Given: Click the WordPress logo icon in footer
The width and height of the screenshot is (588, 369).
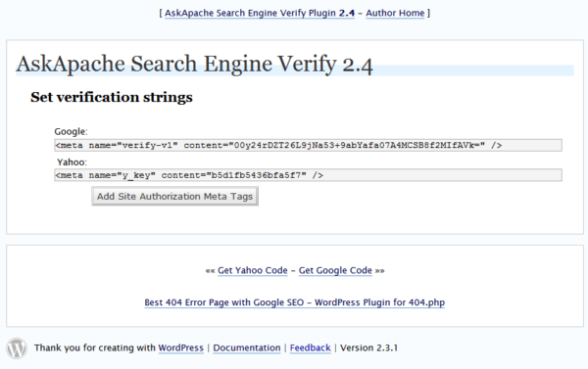Looking at the screenshot, I should click(17, 348).
